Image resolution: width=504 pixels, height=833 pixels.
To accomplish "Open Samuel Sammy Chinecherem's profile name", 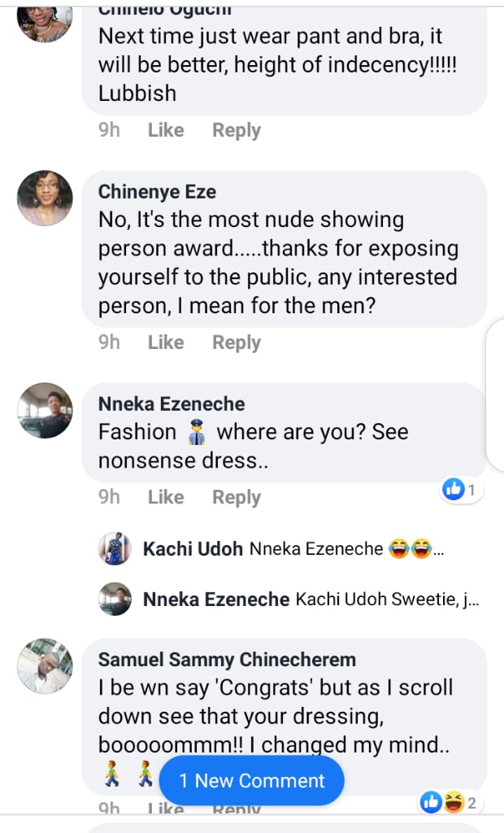I will (227, 659).
